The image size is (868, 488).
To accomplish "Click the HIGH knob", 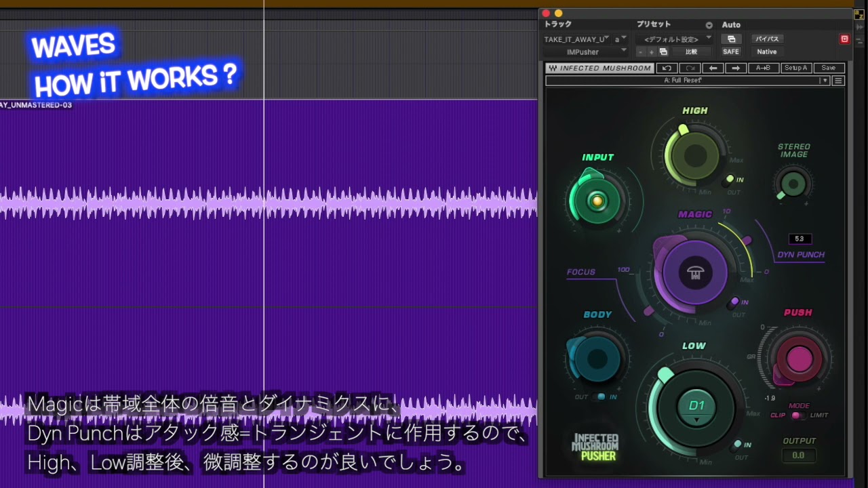I will [x=694, y=156].
